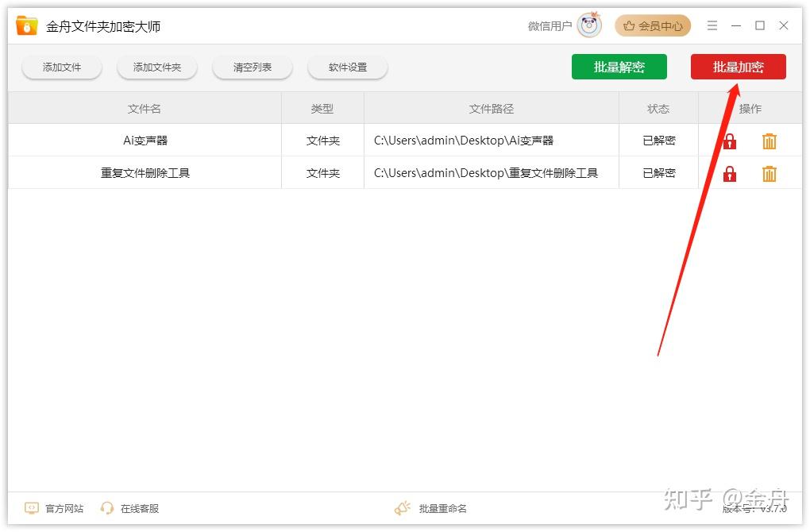The image size is (810, 532).
Task: Click the lock icon for Ai变声器 row
Action: 730,141
